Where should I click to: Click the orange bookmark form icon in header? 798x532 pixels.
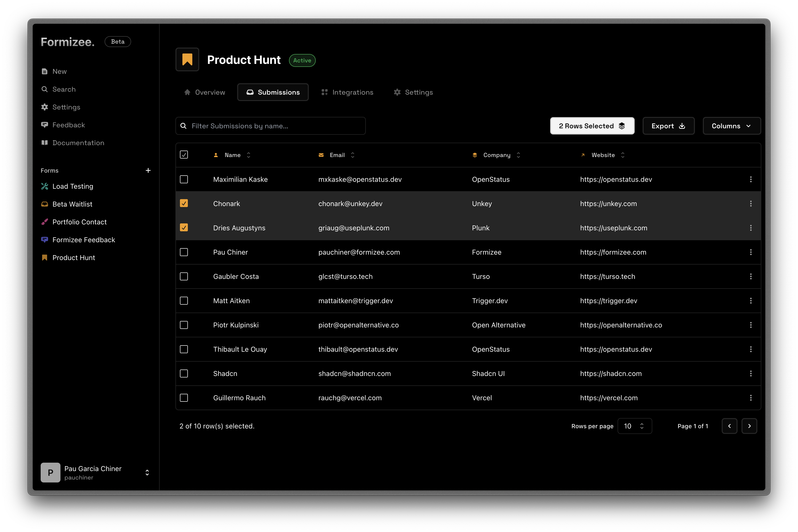tap(187, 59)
